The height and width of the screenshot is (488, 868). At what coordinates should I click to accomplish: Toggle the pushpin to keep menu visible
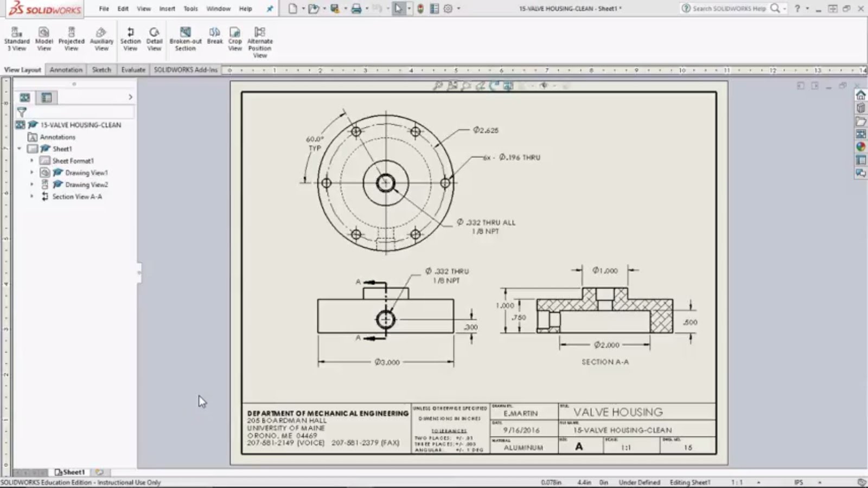[x=270, y=9]
